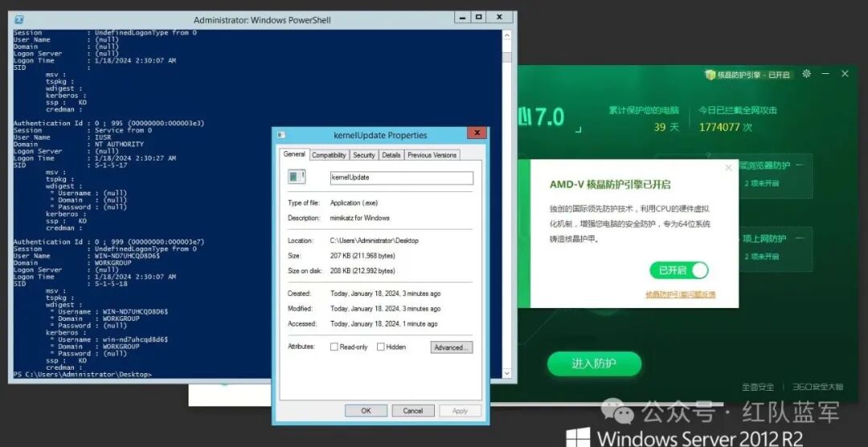Toggle the 已开启 核晶防护 switch off
The height and width of the screenshot is (447, 868).
pyautogui.click(x=679, y=270)
